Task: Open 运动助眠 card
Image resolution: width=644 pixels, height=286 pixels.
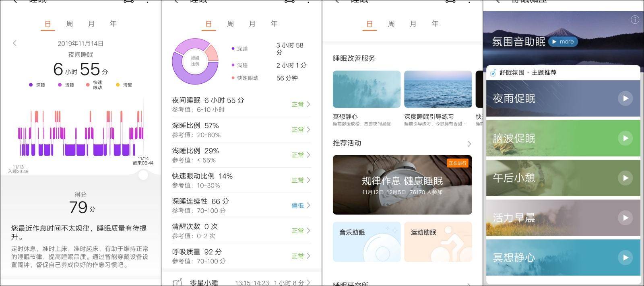Action: [x=438, y=242]
